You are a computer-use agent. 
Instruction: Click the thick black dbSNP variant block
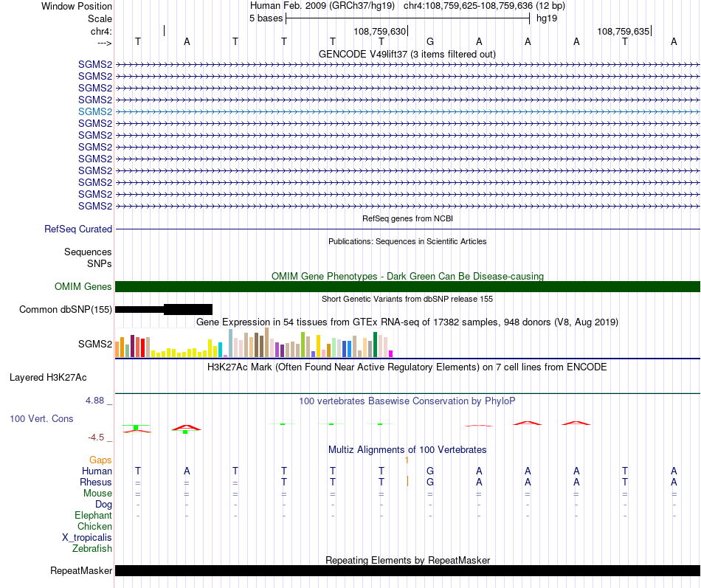point(187,309)
